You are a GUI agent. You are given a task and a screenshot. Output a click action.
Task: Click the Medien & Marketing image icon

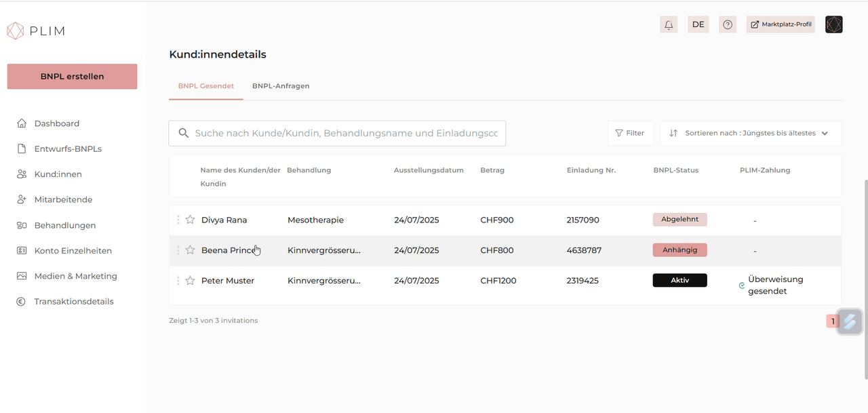22,276
